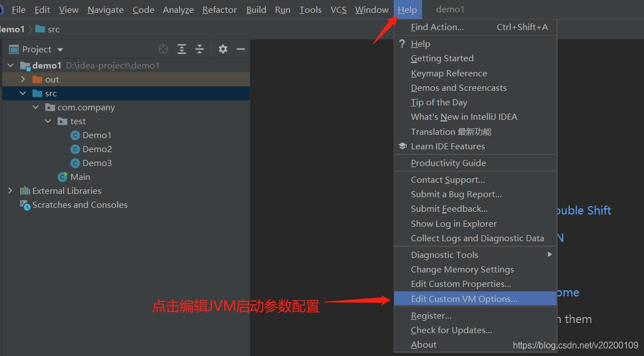Open the VCS menu
Viewport: 644px width, 356px height.
click(x=338, y=9)
